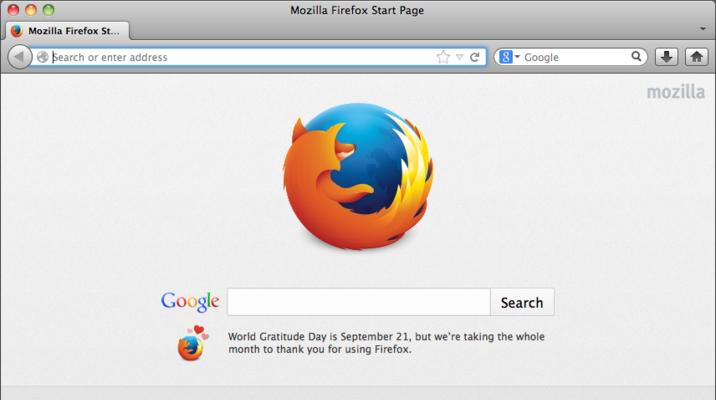Click the magnifying glass in toolbar search
This screenshot has width=716, height=400.
pyautogui.click(x=636, y=57)
